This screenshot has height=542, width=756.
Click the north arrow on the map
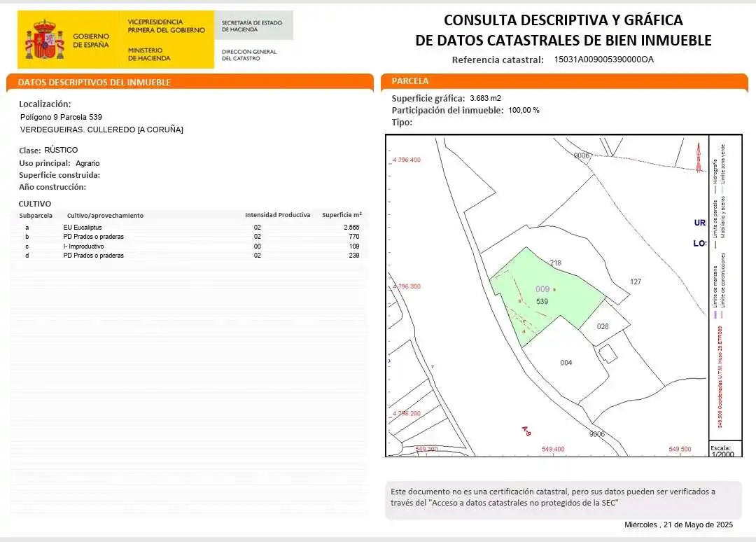click(699, 157)
